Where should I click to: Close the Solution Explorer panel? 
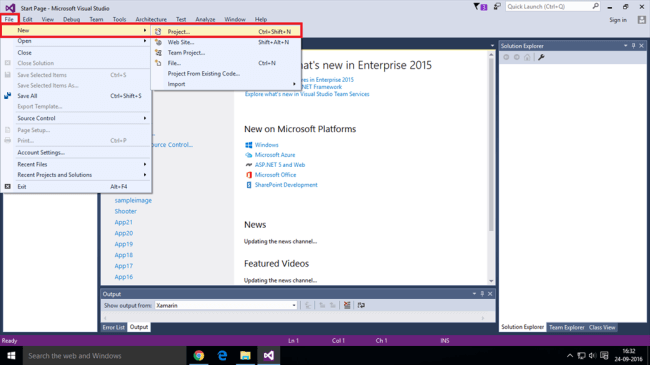coord(641,46)
